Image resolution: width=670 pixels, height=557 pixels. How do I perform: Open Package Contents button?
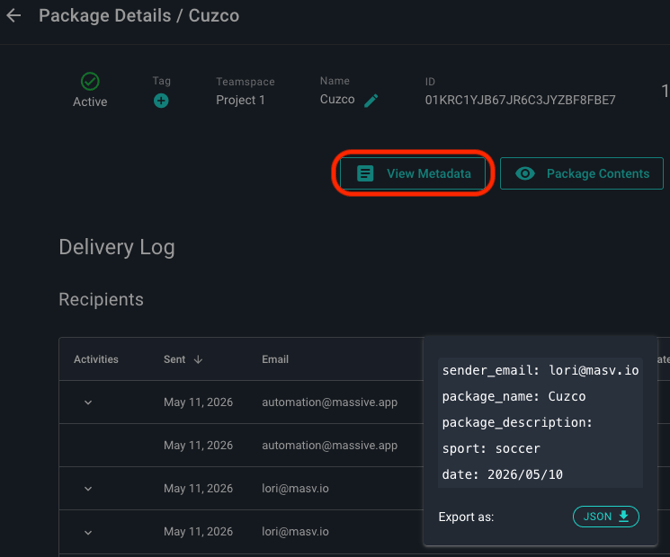point(582,173)
